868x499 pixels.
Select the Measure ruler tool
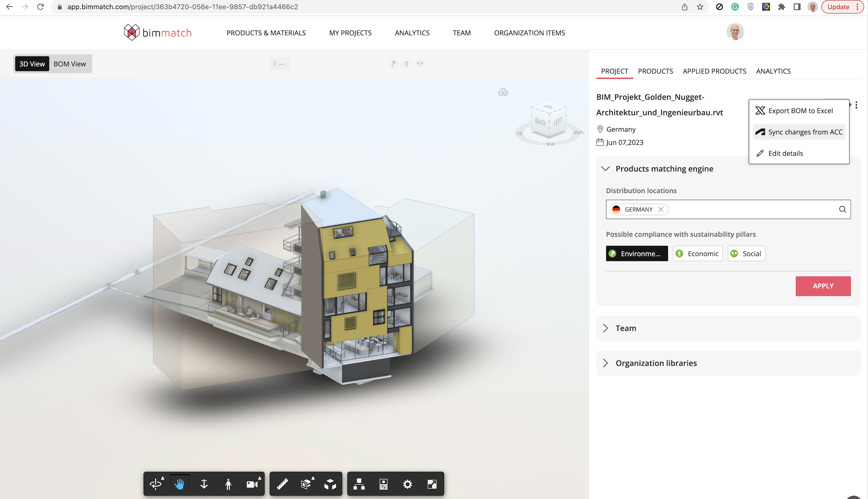pyautogui.click(x=282, y=483)
